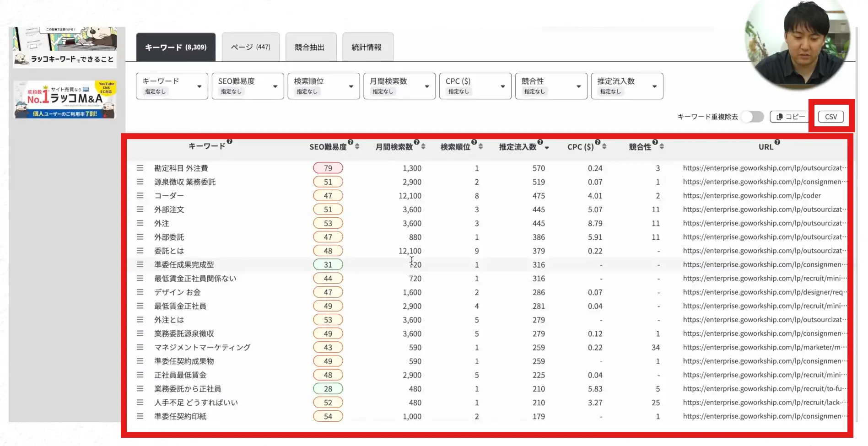Expand the 推定流入数 filter dropdown
Screen dimensions: 868x446
(x=627, y=86)
